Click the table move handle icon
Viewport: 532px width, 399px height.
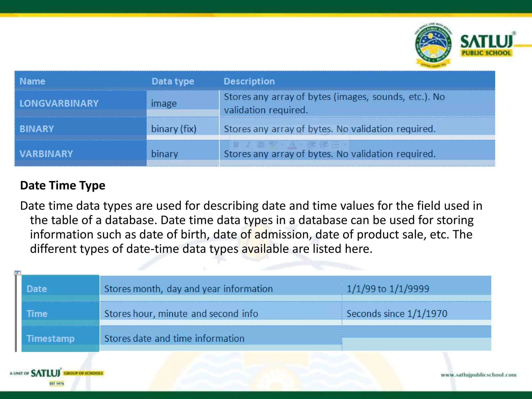17,272
